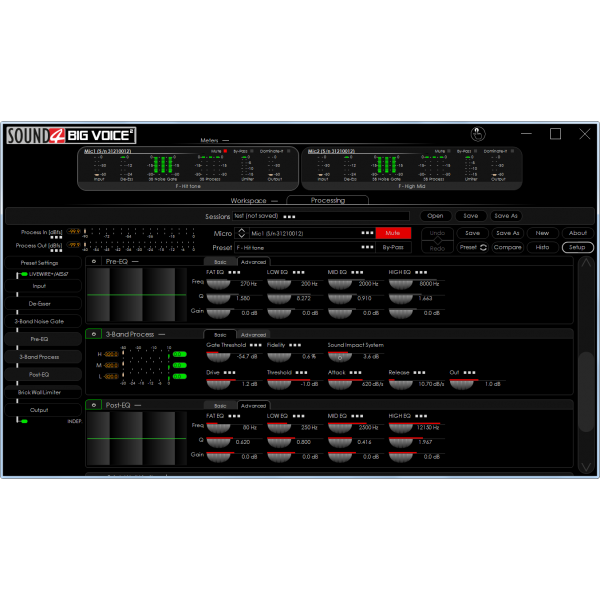Open the Process Out options dots
Screen dimensions: 600x600
coord(56,251)
